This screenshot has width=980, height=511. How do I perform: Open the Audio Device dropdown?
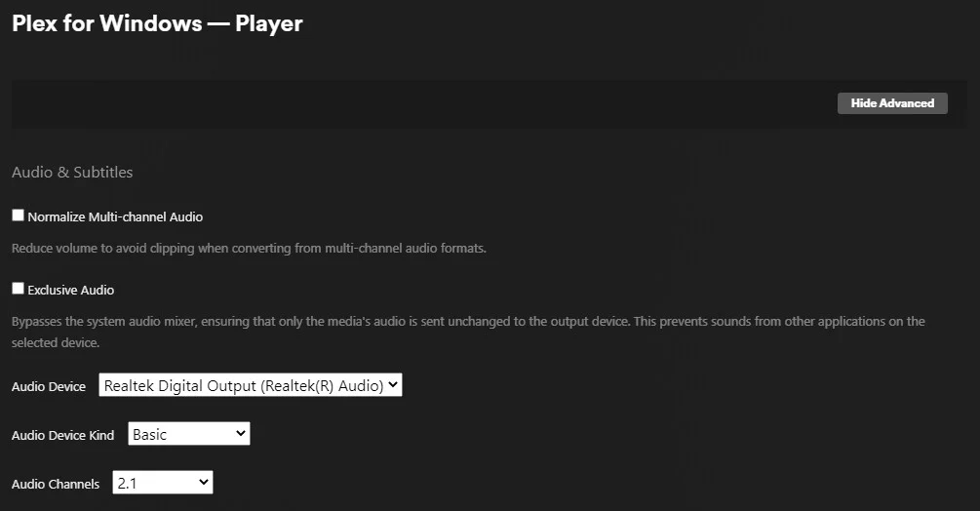click(x=250, y=385)
